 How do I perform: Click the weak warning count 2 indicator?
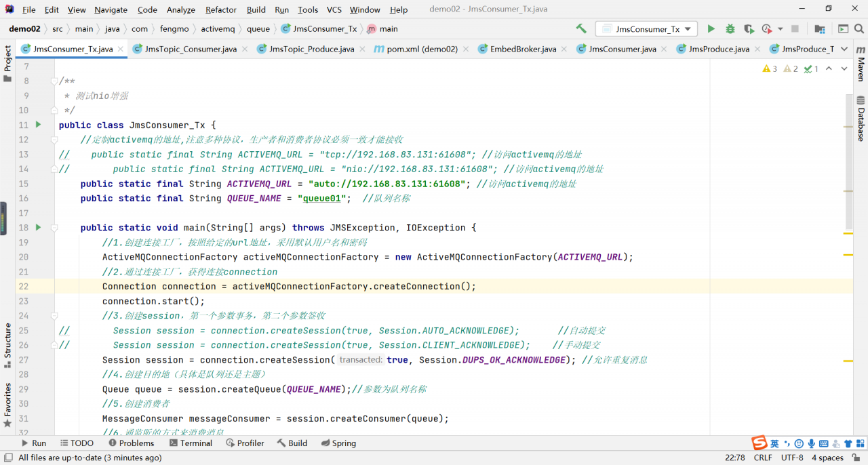point(790,68)
